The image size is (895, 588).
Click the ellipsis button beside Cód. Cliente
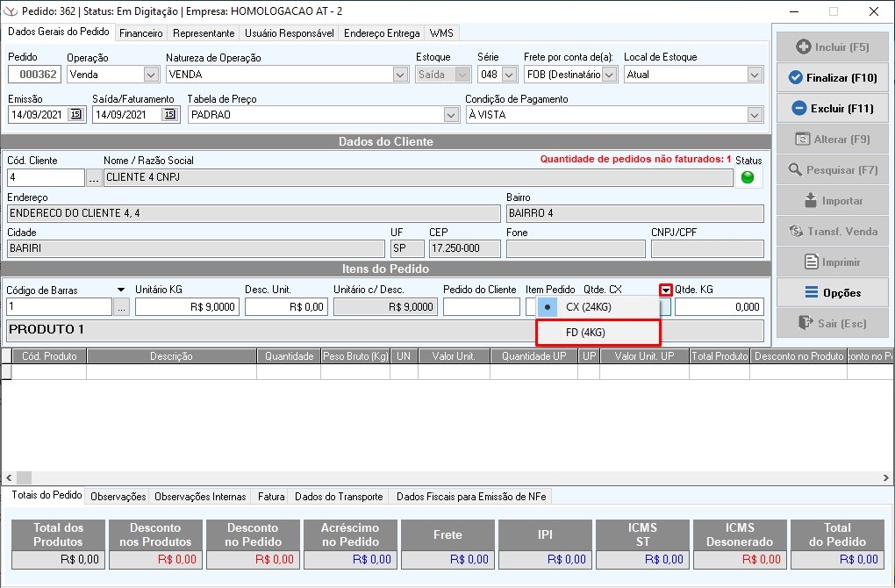[94, 178]
